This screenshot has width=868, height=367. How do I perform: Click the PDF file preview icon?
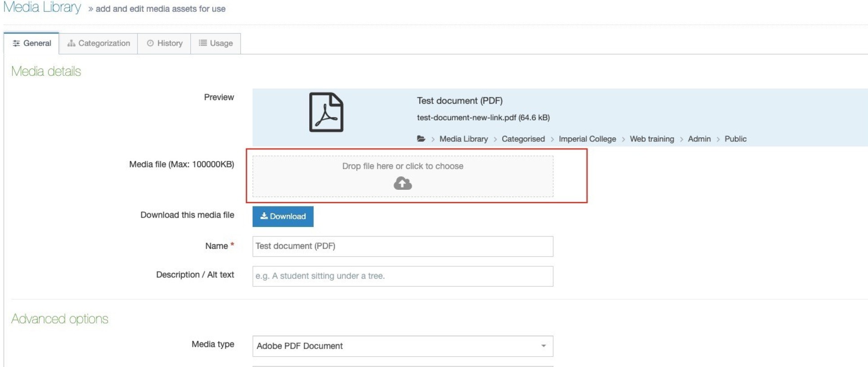pyautogui.click(x=326, y=112)
